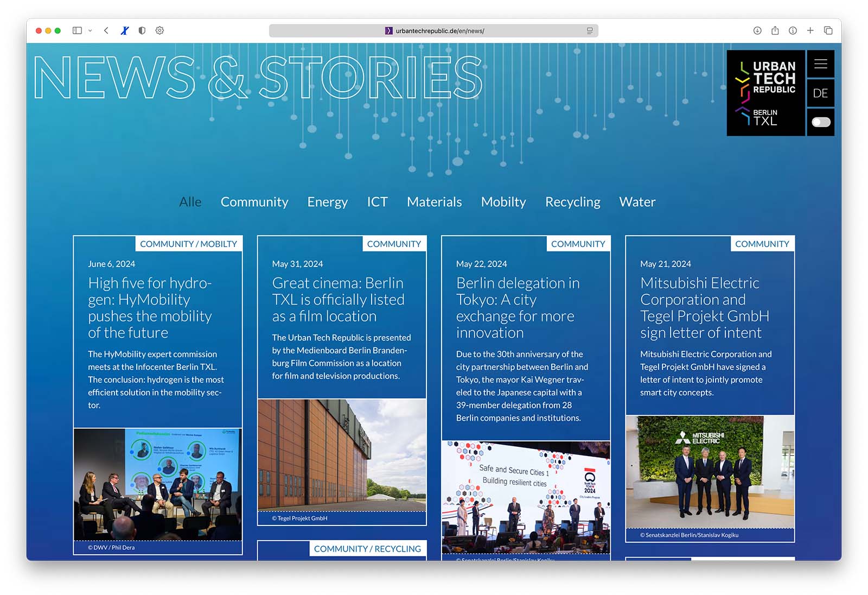Open the Safe and Secure Cities stage photo

[526, 497]
